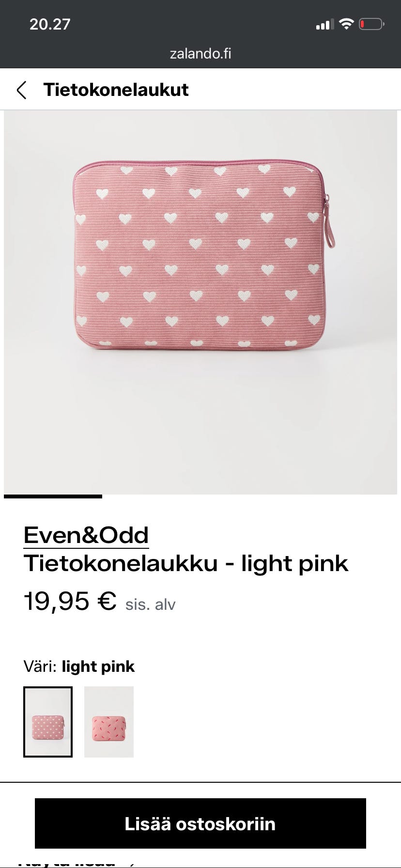Screen dimensions: 401x868
Task: Tap the Wi-Fi status icon
Action: 346,24
